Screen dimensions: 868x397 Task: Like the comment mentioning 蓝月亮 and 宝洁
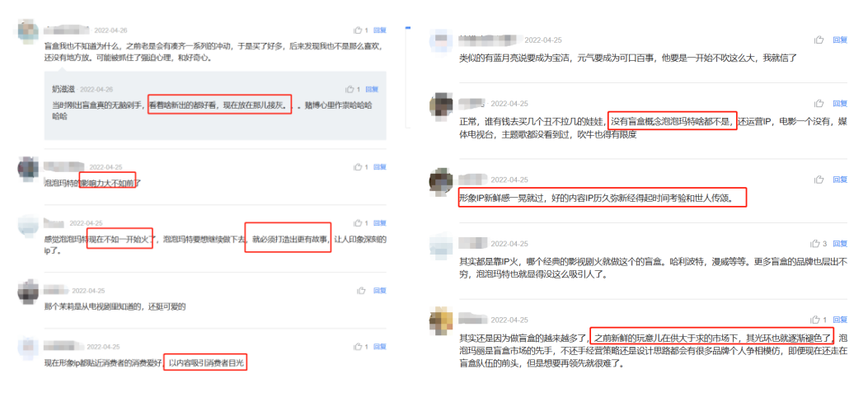coord(819,40)
